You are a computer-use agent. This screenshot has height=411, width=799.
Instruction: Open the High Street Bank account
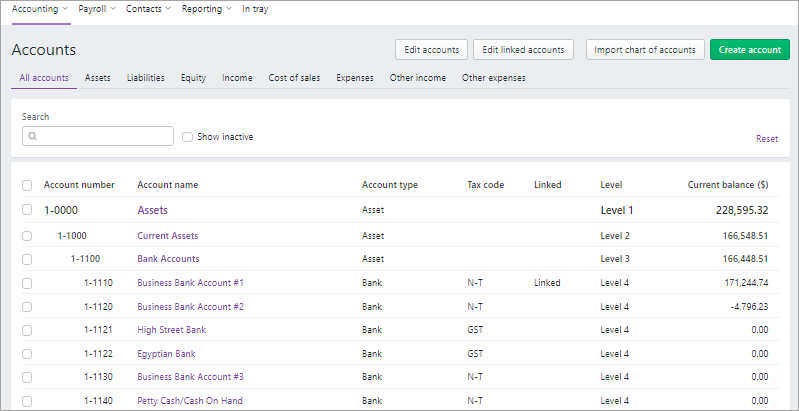pos(171,330)
